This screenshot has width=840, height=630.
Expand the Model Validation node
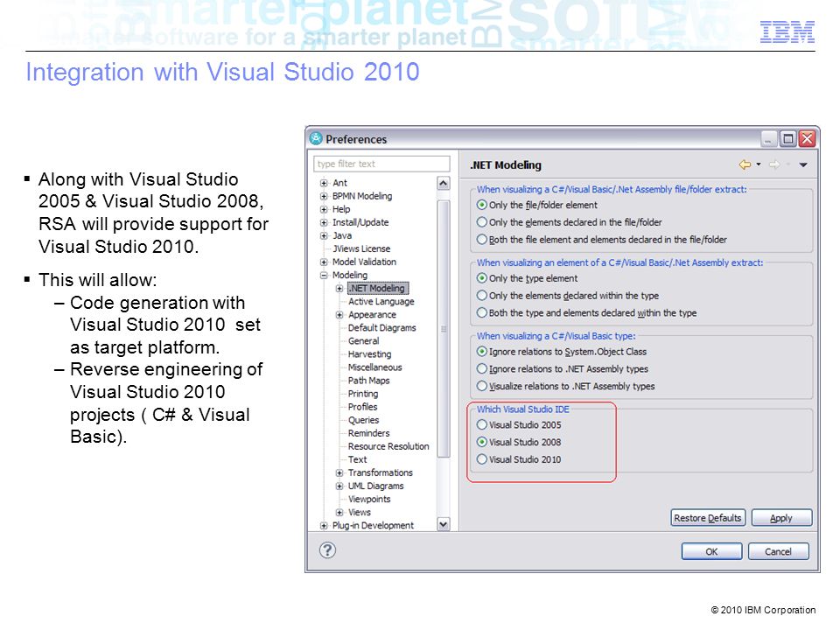click(x=324, y=262)
